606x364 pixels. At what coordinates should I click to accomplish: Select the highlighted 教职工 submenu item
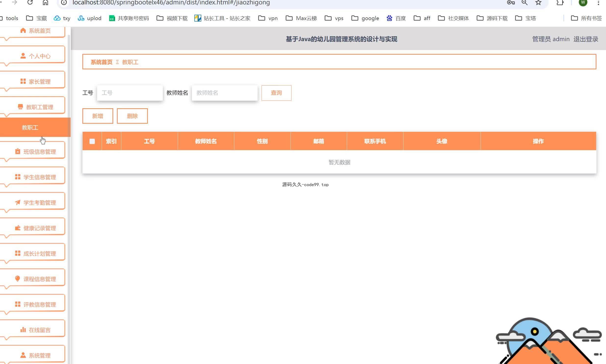click(35, 127)
